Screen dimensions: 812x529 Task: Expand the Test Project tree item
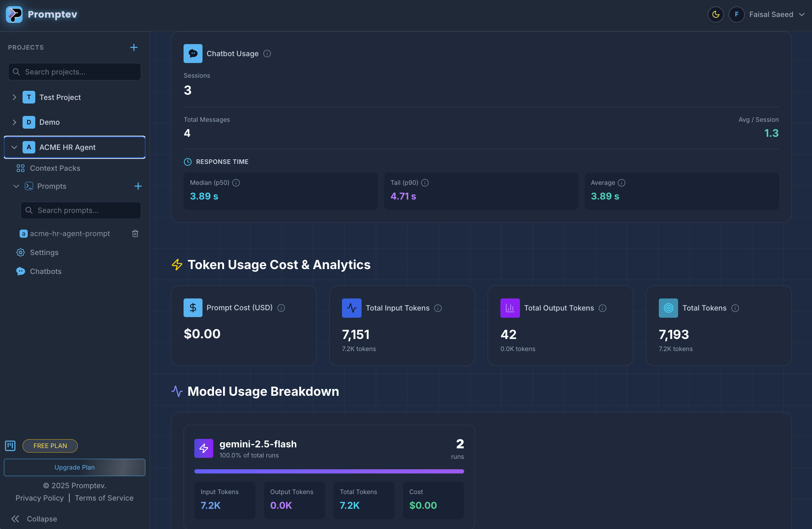tap(14, 97)
